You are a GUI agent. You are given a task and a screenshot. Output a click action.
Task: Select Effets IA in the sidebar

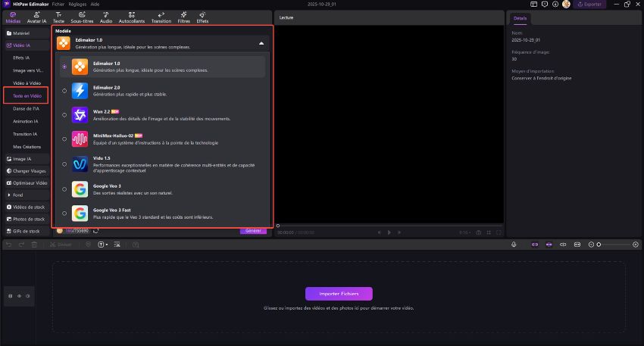21,58
